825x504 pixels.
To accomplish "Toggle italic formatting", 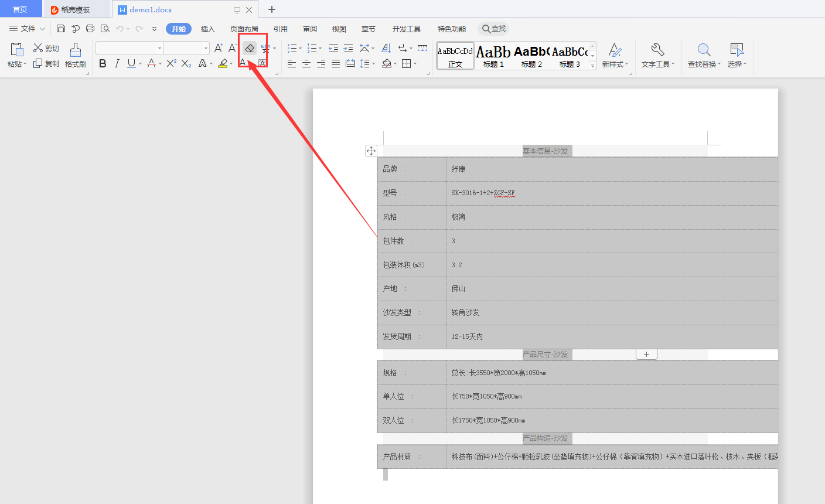I will pyautogui.click(x=117, y=63).
